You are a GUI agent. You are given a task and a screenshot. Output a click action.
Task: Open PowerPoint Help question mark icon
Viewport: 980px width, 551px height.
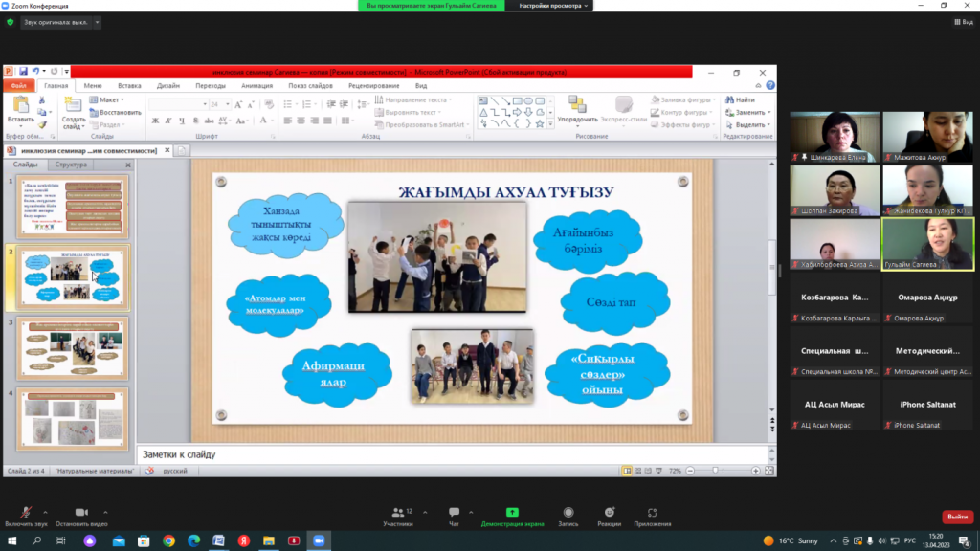point(770,85)
